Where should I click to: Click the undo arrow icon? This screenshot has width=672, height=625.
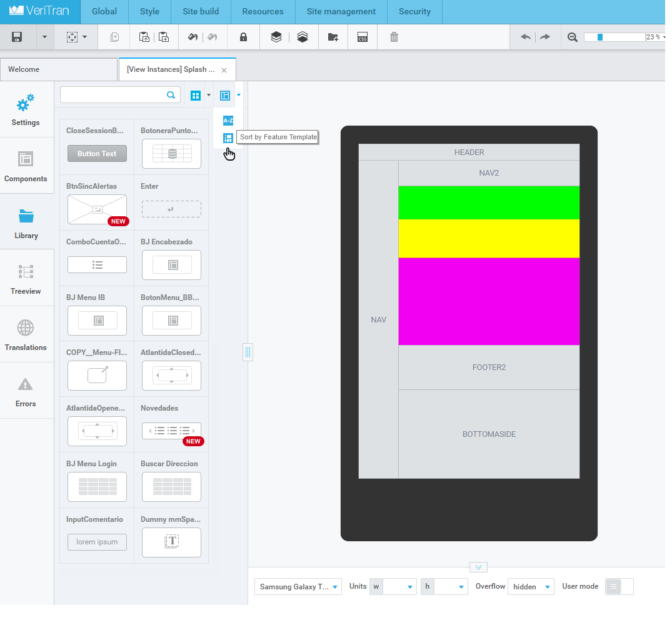pos(526,37)
